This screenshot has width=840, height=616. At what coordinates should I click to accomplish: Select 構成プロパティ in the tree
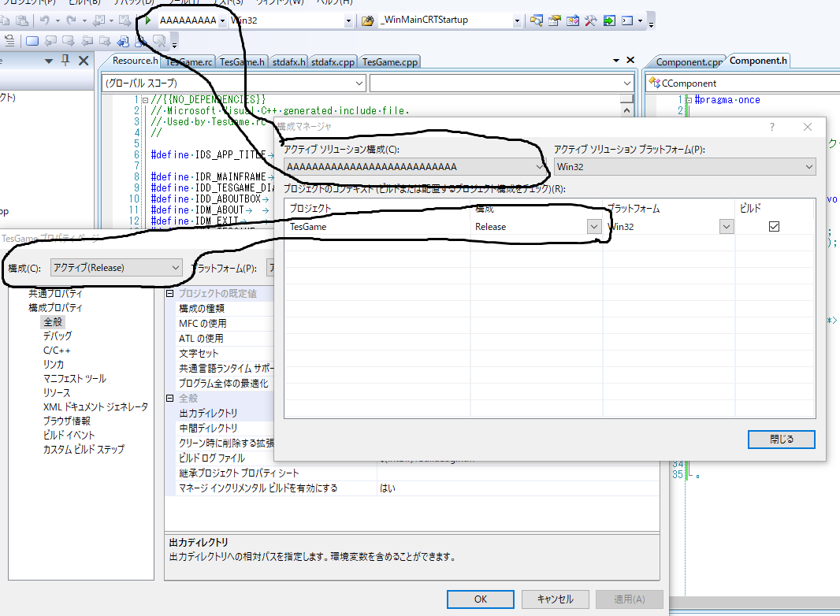coord(56,307)
